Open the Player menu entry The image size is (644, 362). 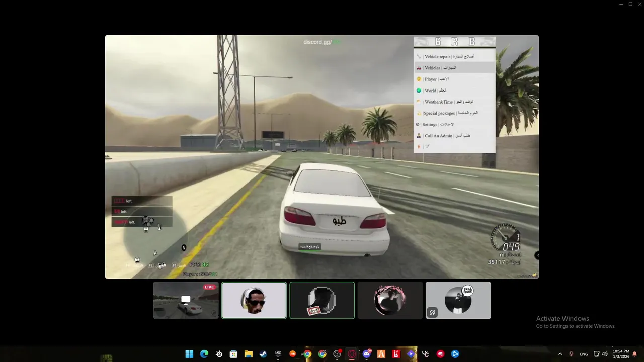pyautogui.click(x=454, y=79)
